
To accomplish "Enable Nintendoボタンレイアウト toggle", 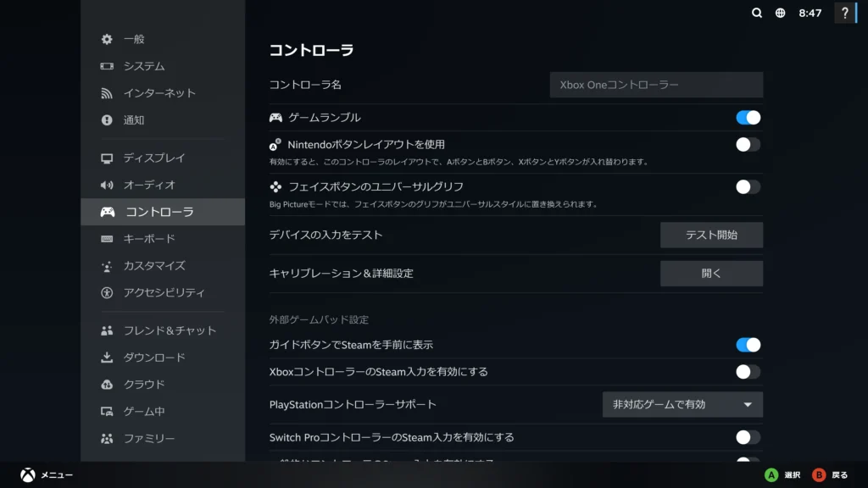I will click(748, 144).
